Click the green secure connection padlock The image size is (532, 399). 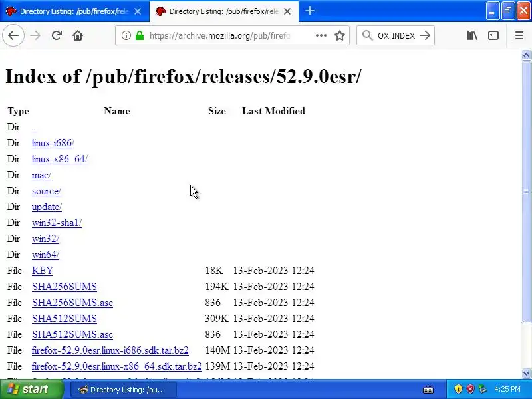(140, 35)
